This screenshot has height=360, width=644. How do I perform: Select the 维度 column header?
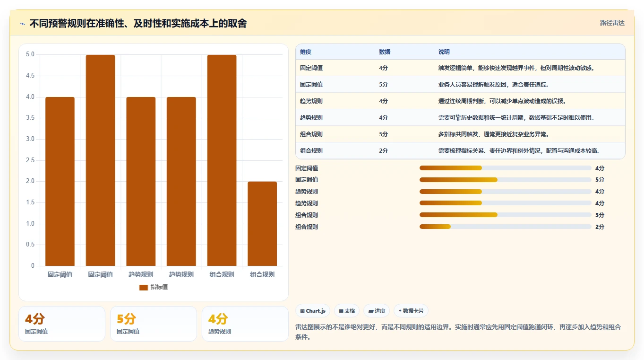coord(306,52)
